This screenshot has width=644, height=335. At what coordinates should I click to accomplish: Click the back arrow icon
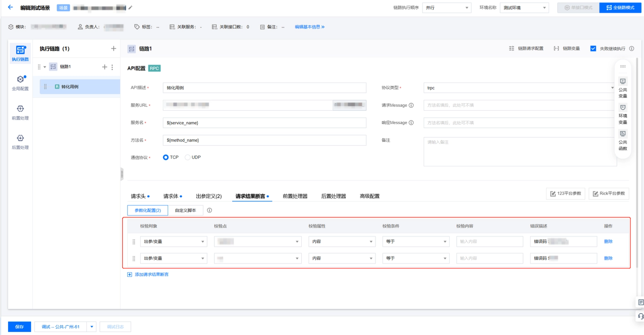pos(10,7)
